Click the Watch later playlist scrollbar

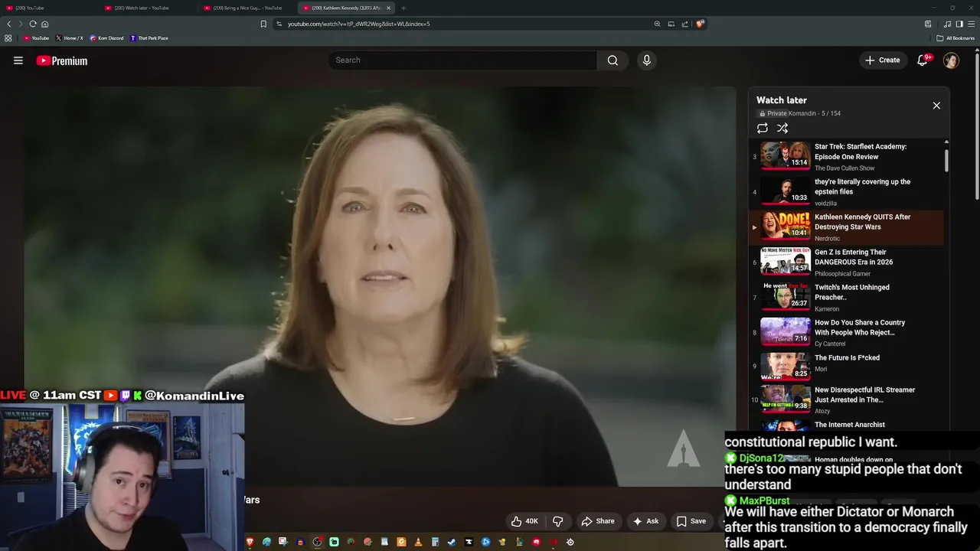pos(946,159)
